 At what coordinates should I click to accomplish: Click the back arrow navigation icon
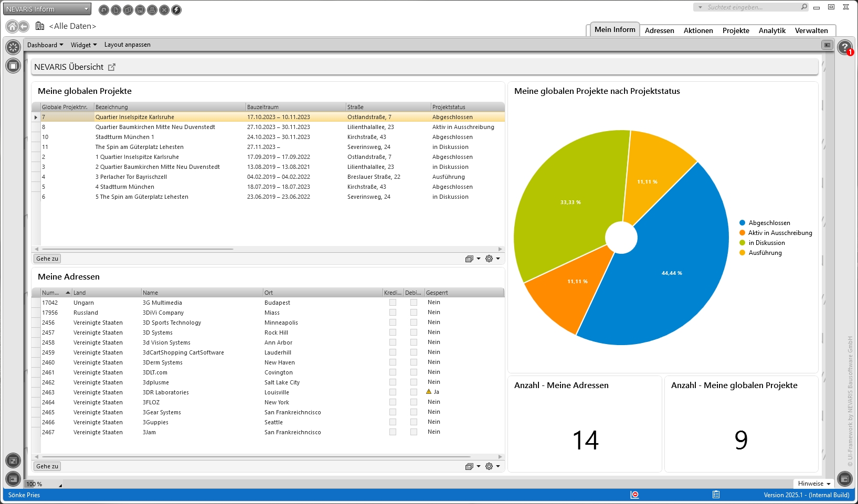(x=24, y=26)
